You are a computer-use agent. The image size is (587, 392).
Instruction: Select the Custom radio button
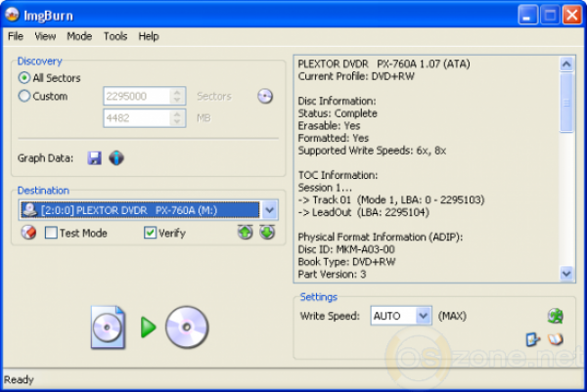point(24,96)
